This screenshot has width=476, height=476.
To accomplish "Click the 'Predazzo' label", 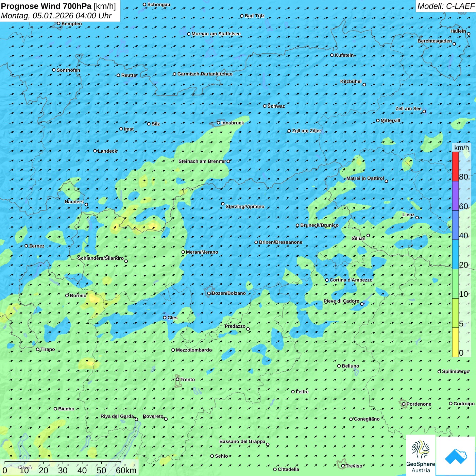I will coord(235,326).
